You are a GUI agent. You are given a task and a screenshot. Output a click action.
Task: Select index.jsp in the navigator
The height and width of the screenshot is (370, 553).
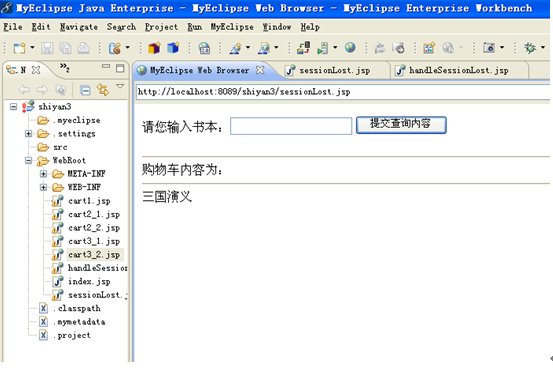click(89, 281)
